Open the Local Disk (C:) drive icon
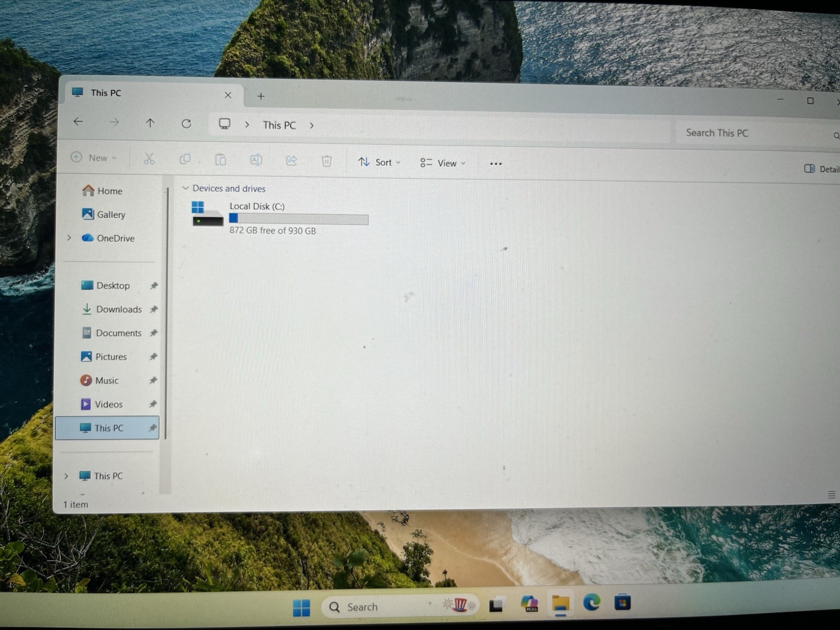The image size is (840, 630). (x=207, y=214)
